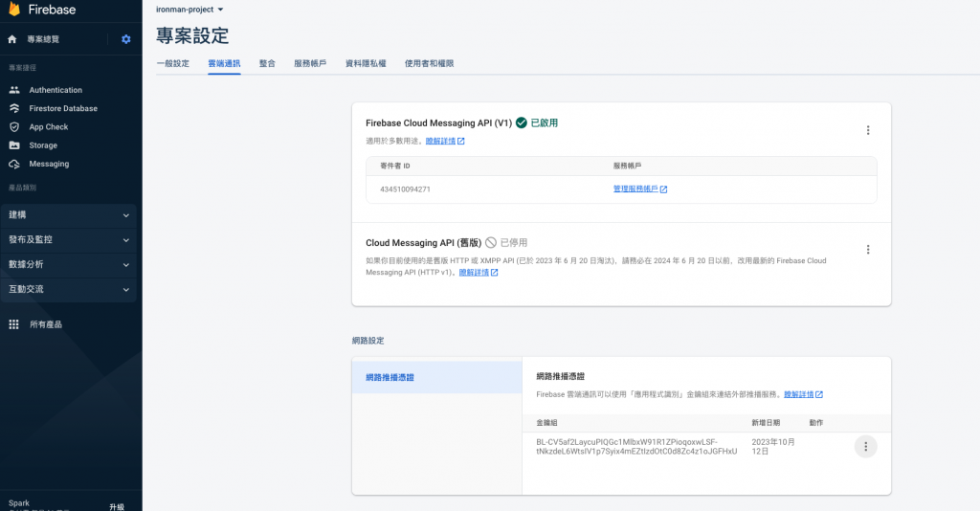Image resolution: width=980 pixels, height=511 pixels.
Task: Click the 升級 upgrade button
Action: (x=116, y=506)
